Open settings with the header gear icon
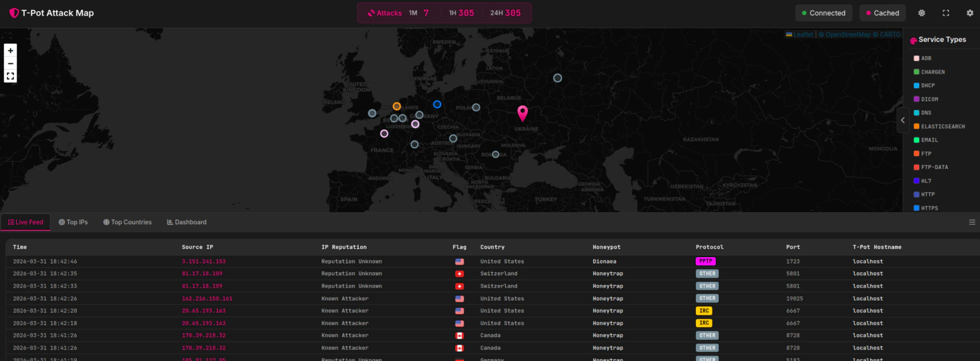This screenshot has height=361, width=980. (x=970, y=13)
